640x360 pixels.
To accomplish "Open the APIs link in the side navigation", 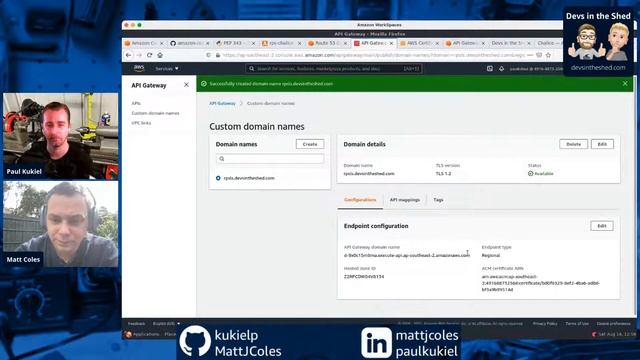I will (x=136, y=103).
